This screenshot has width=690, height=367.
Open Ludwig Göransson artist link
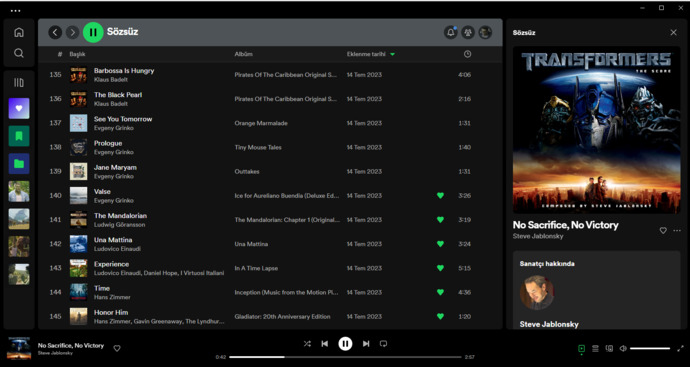tap(119, 225)
